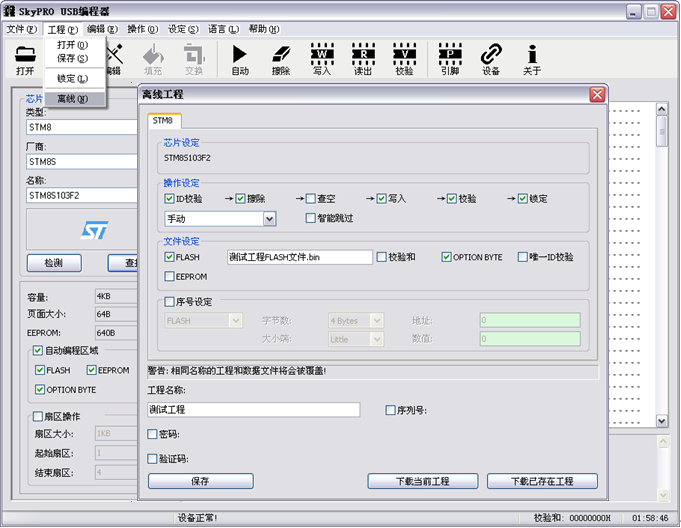Enable the 智能跳过 checkbox
The image size is (681, 528).
pyautogui.click(x=311, y=218)
